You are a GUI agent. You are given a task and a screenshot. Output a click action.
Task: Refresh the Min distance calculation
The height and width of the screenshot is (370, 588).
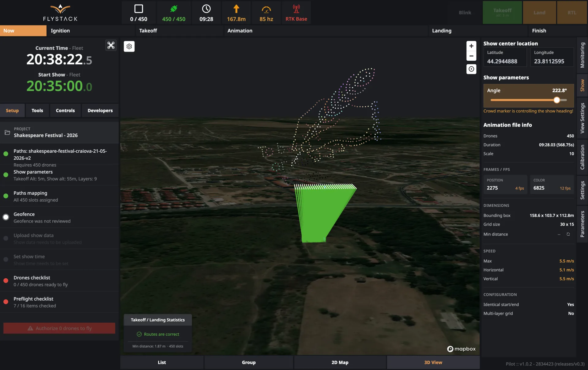pos(568,234)
